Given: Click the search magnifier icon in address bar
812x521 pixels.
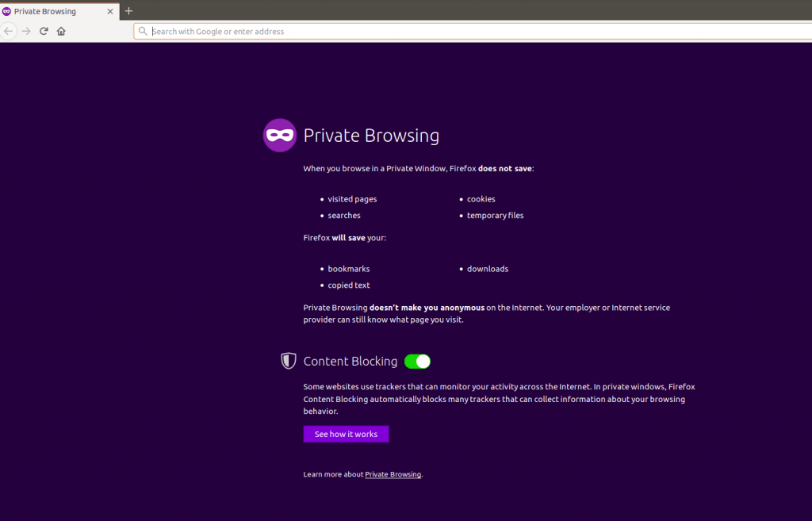Looking at the screenshot, I should point(143,31).
